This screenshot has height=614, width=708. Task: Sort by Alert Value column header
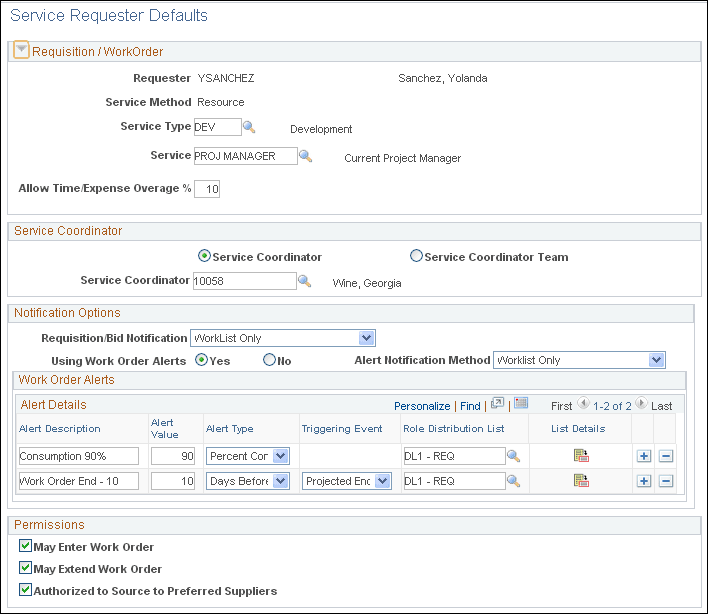(164, 428)
